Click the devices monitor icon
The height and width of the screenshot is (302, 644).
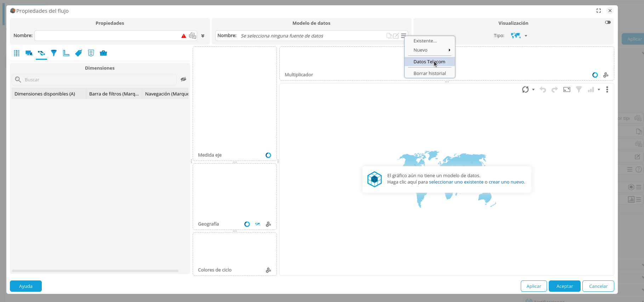pos(29,53)
